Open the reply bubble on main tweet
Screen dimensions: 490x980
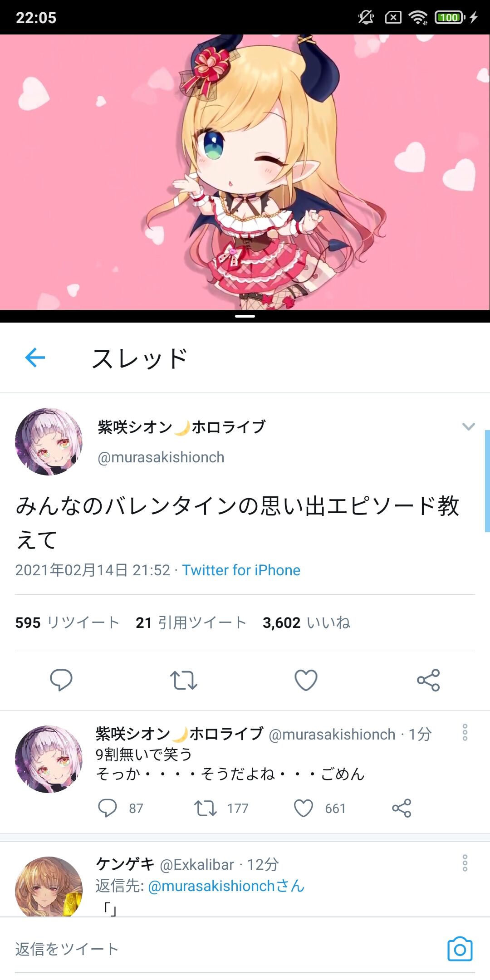[x=61, y=680]
